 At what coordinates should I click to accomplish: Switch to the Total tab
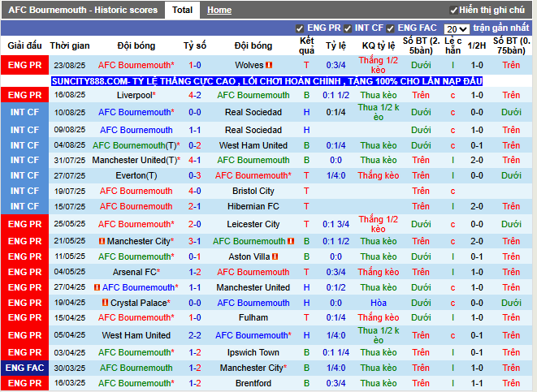(182, 10)
